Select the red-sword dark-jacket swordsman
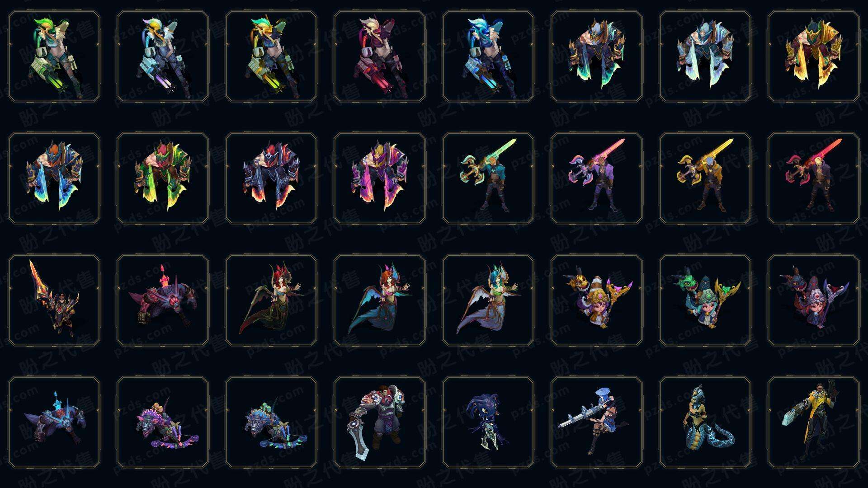This screenshot has height=488, width=868. (x=814, y=178)
